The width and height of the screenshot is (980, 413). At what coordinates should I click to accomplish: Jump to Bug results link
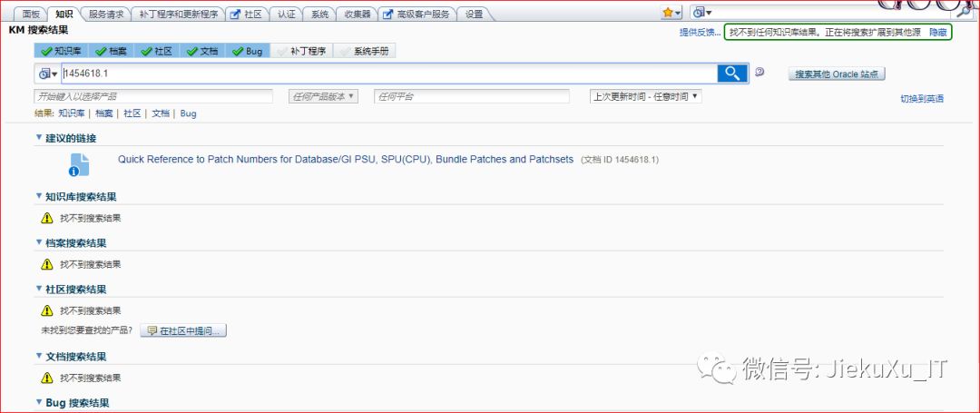click(x=188, y=113)
